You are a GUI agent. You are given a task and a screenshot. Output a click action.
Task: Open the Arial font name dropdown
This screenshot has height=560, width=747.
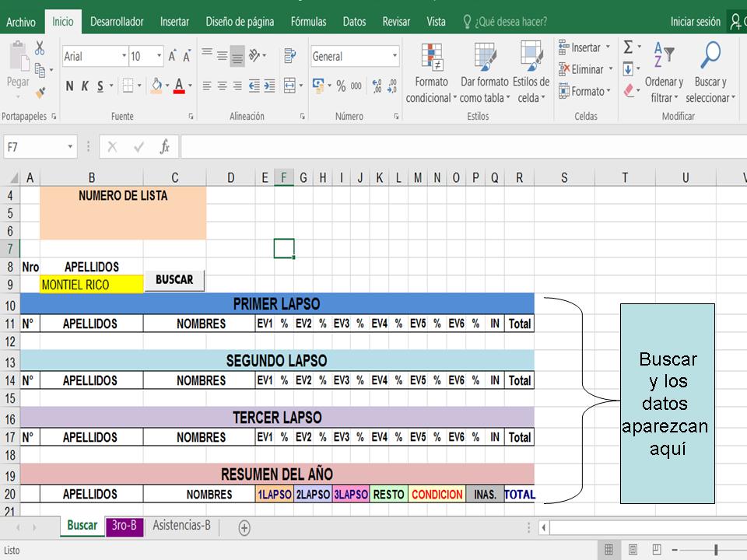pyautogui.click(x=124, y=56)
